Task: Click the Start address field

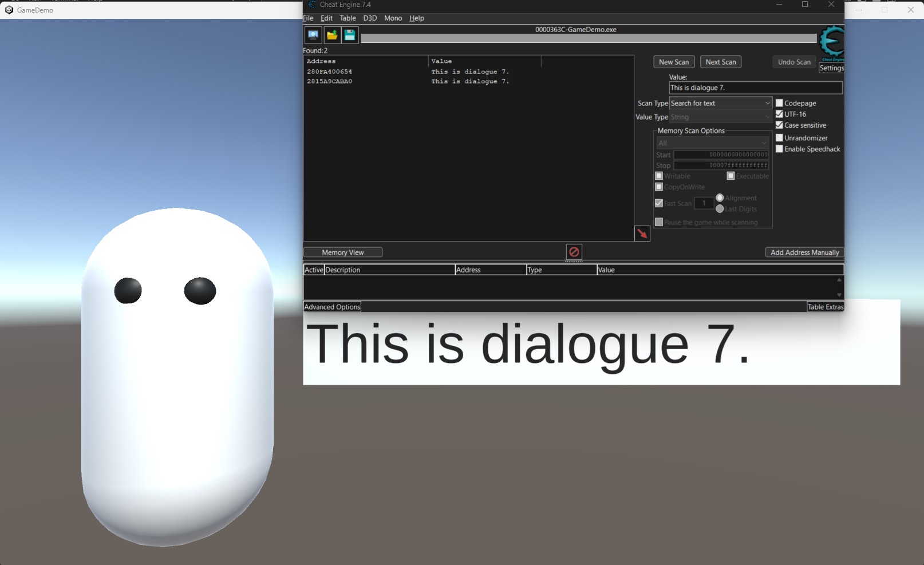Action: coord(721,155)
